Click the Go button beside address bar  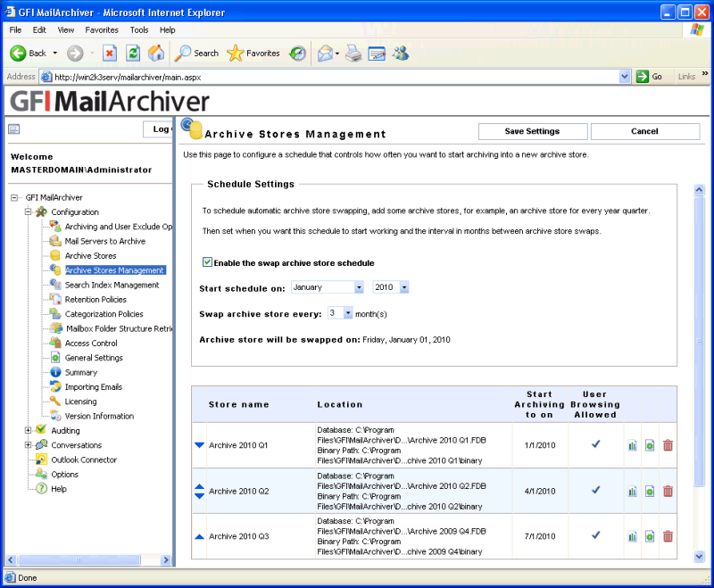[x=649, y=77]
